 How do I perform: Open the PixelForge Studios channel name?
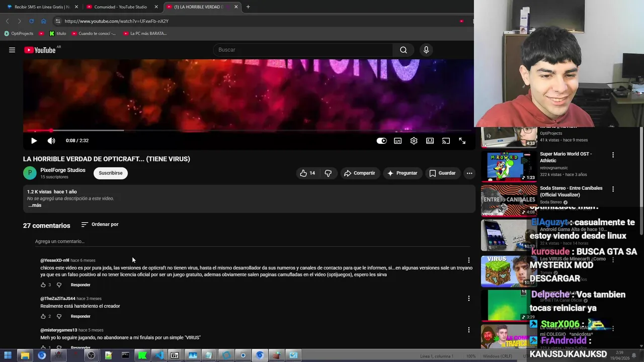tap(63, 170)
